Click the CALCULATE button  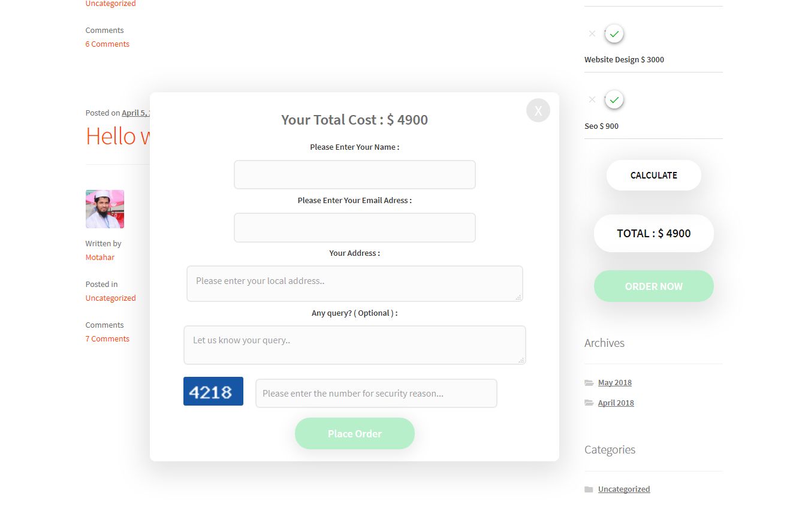click(654, 176)
